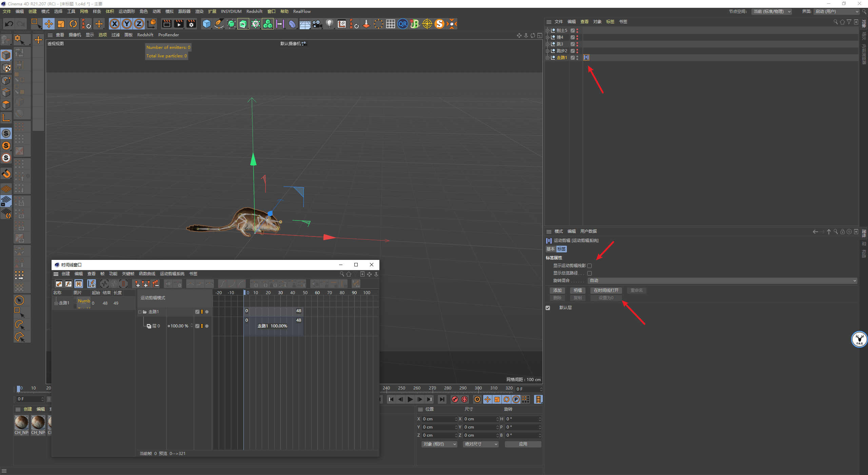Click the 应用 button in coordinates panel

pos(523,444)
